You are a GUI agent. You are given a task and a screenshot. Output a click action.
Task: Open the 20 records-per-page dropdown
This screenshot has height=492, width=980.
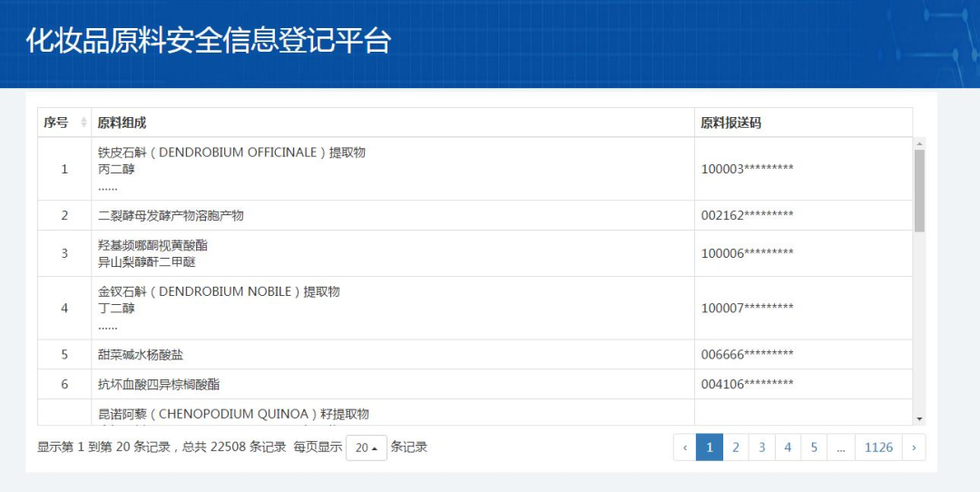pyautogui.click(x=367, y=448)
